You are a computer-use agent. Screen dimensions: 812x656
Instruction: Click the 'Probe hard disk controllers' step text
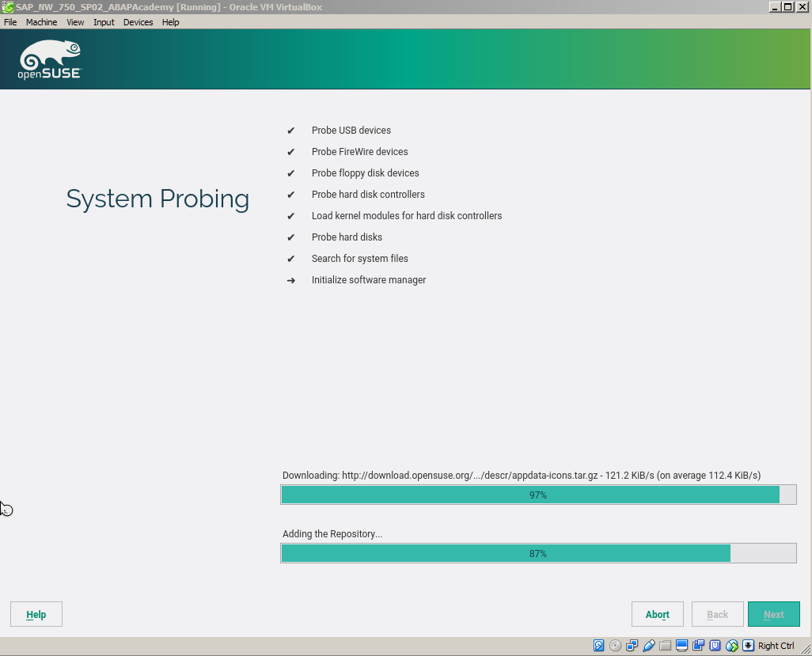(x=368, y=195)
